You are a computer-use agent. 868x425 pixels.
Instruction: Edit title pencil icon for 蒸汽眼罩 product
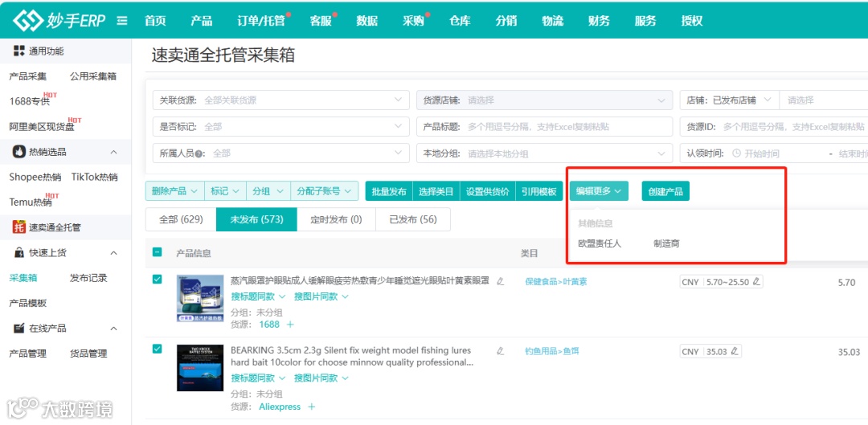[x=501, y=281]
